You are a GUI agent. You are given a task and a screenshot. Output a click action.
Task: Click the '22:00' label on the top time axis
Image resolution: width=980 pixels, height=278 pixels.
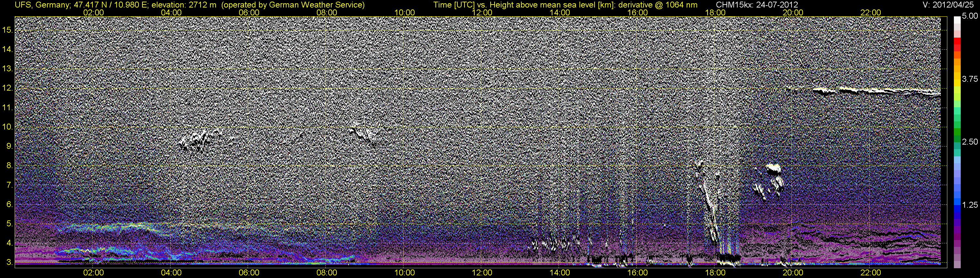point(871,12)
